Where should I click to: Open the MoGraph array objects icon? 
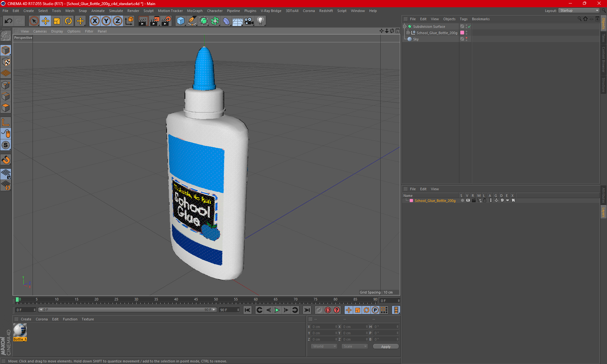tap(215, 21)
